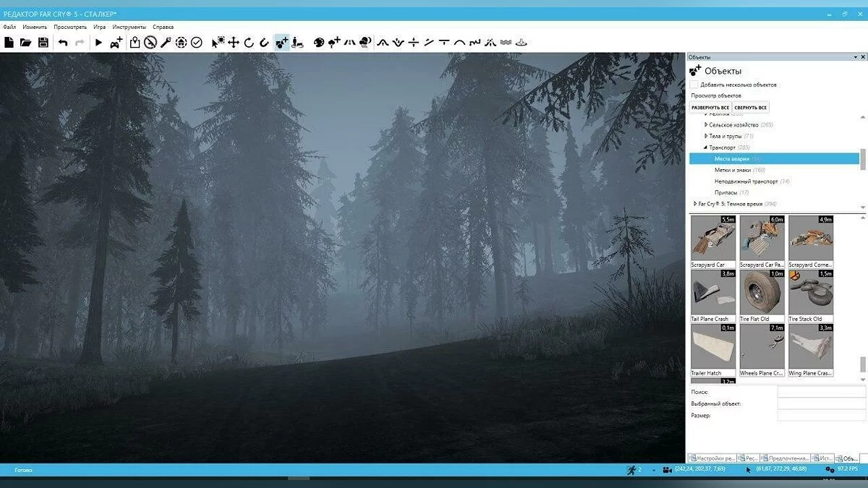868x488 pixels.
Task: Click the water waves tool icon
Action: click(x=506, y=43)
